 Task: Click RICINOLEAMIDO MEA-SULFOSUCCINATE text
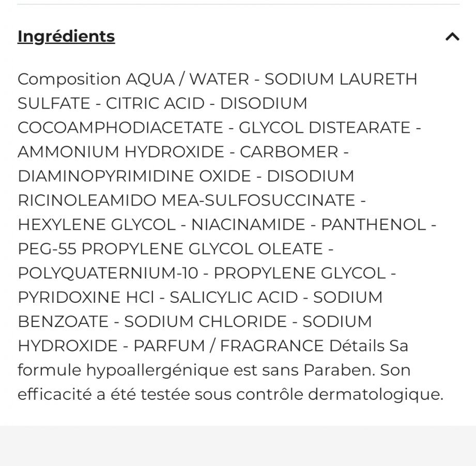[x=186, y=200]
